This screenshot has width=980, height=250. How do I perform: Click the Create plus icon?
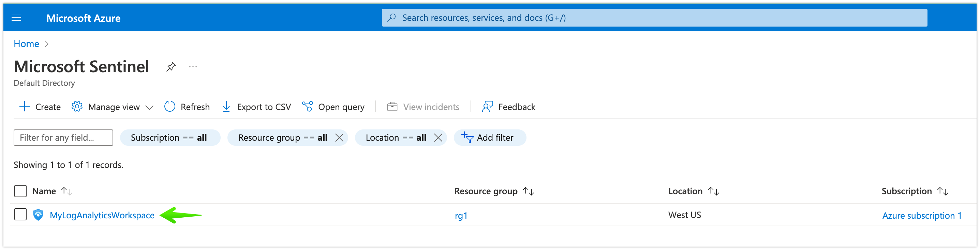coord(24,107)
